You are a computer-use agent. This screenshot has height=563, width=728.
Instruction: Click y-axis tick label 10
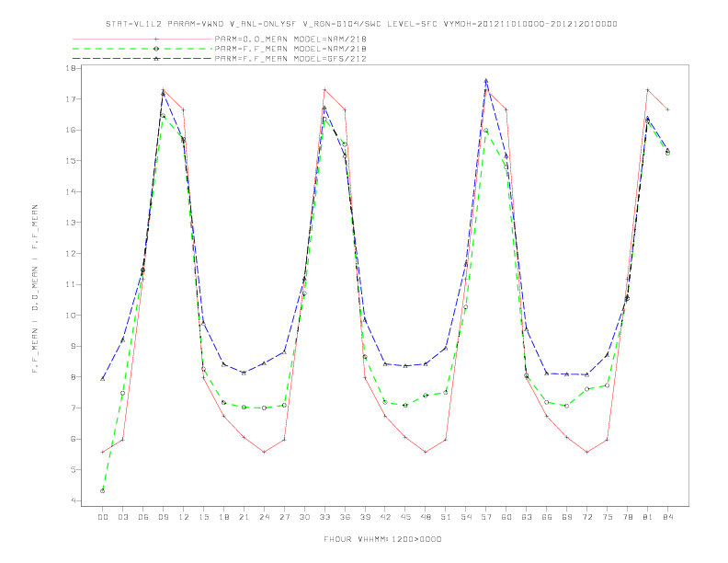point(71,316)
